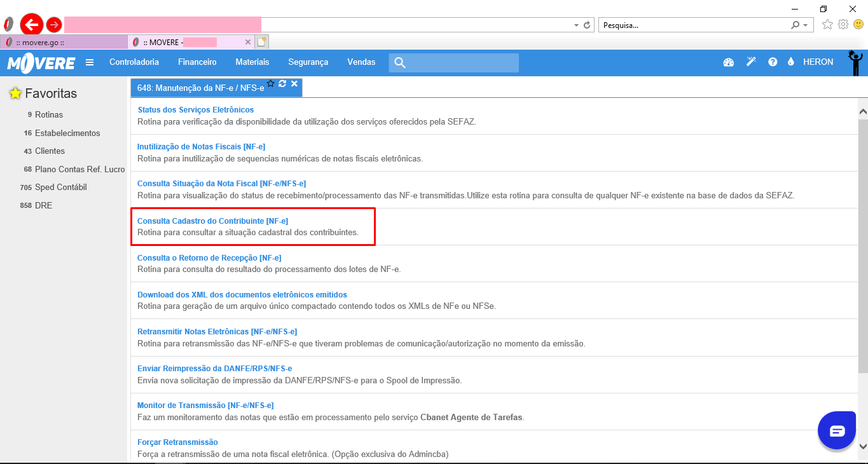
Task: Close the MOVERE browser tab
Action: coord(248,42)
